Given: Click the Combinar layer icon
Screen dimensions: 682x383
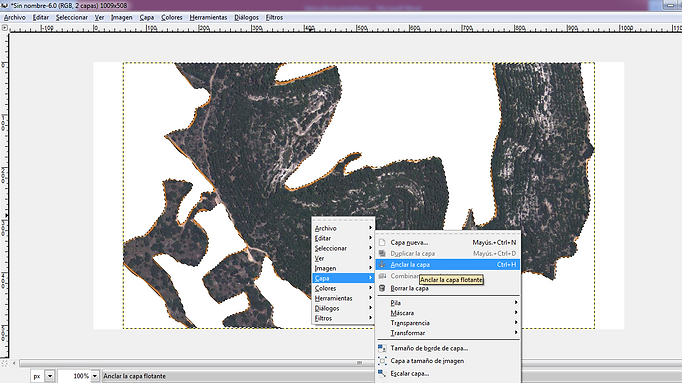Looking at the screenshot, I should pos(382,276).
